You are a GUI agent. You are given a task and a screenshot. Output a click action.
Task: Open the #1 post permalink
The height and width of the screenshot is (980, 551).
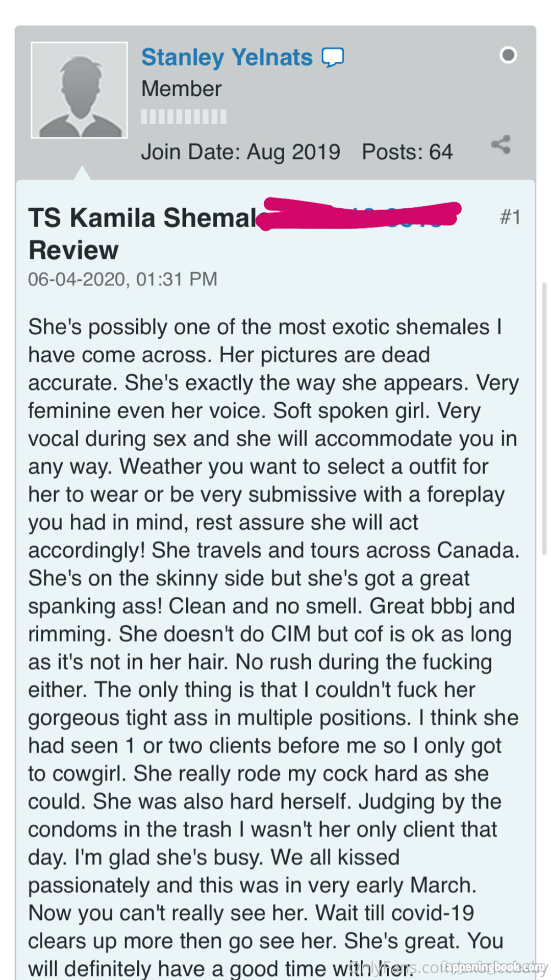pos(510,217)
